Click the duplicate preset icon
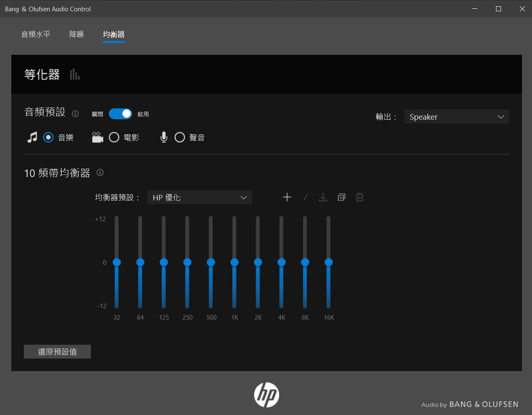This screenshot has height=415, width=532. [341, 197]
